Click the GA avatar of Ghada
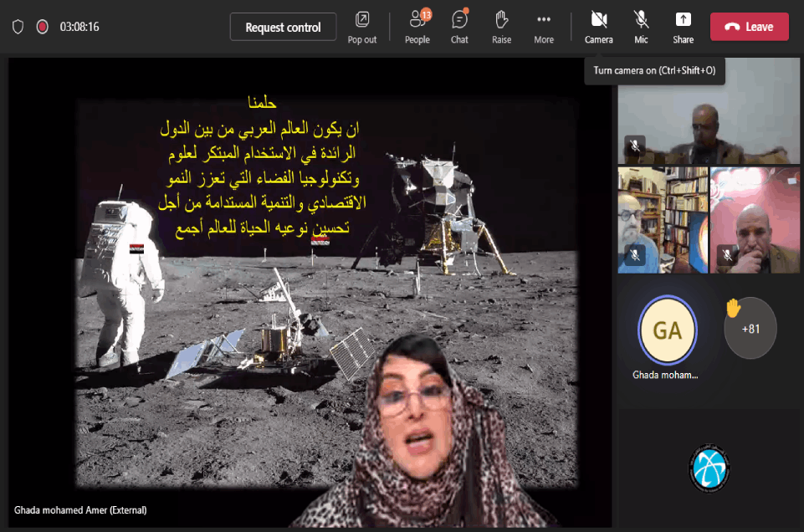 pos(667,330)
